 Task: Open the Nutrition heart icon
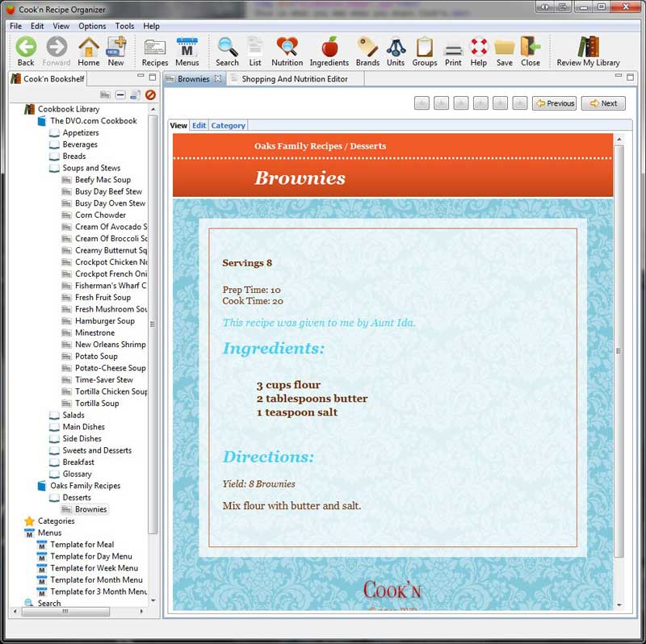pyautogui.click(x=287, y=47)
